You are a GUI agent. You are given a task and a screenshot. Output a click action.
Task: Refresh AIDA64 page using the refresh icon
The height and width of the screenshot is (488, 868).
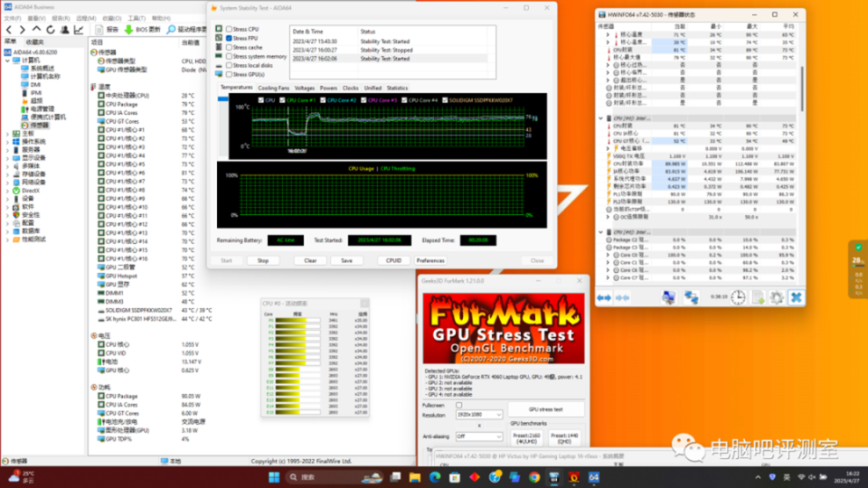51,30
